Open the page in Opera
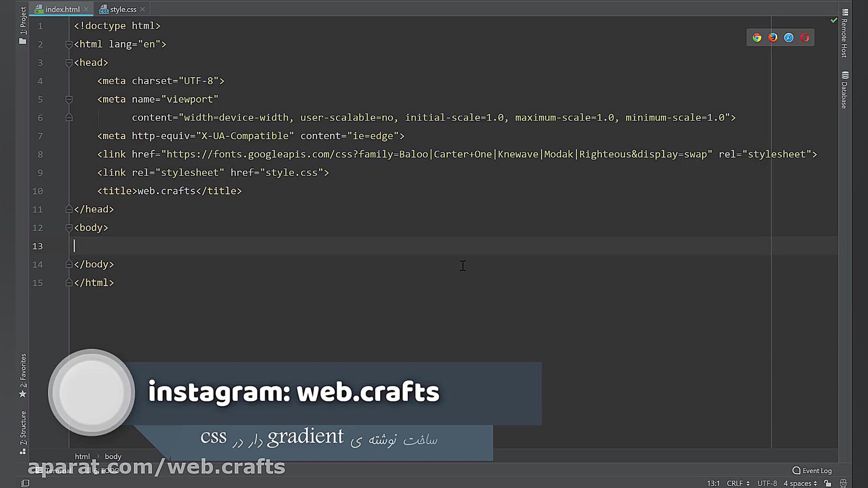The image size is (868, 488). click(x=804, y=37)
